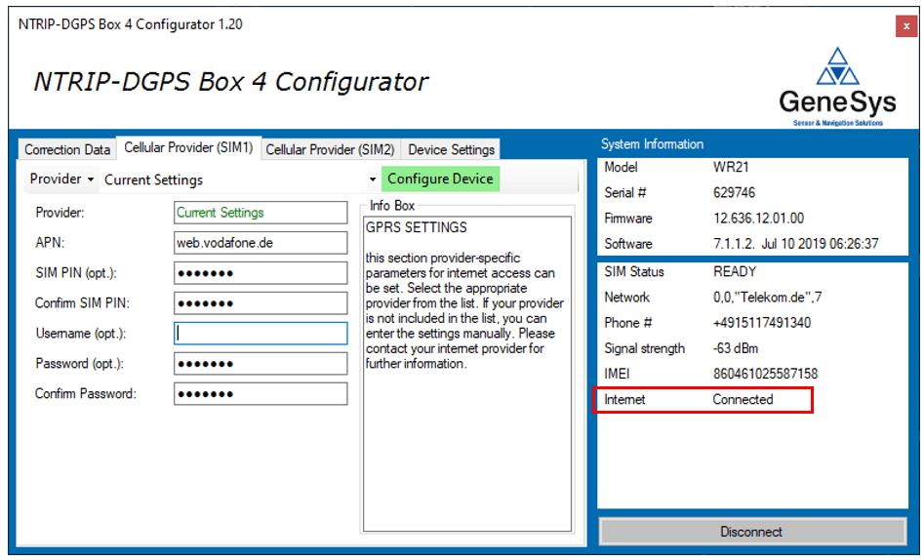
Task: Click the Confirm SIM PIN field
Action: coord(261,303)
